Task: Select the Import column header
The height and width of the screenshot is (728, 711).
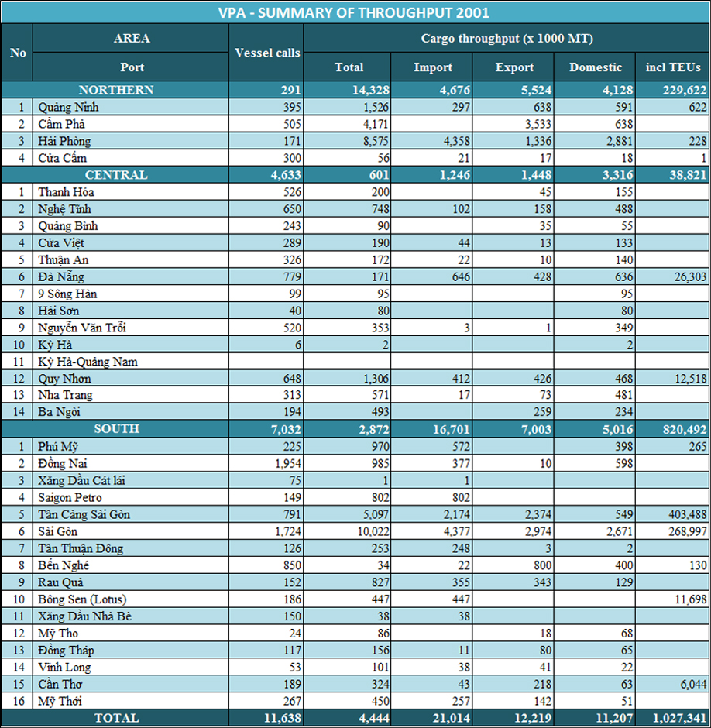Action: click(x=433, y=67)
